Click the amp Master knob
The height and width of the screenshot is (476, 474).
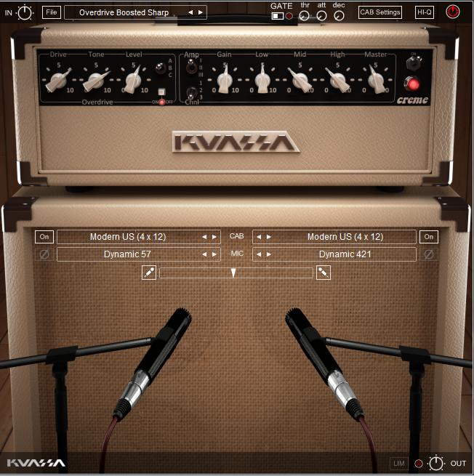376,79
